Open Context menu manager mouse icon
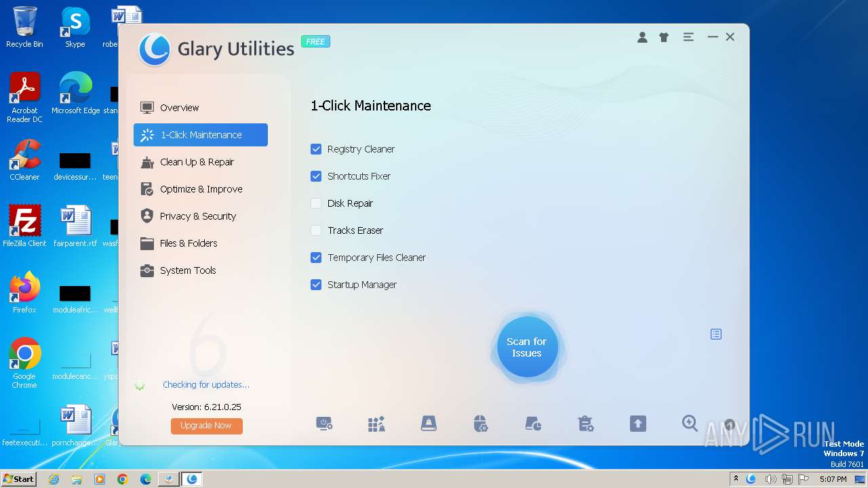Image resolution: width=868 pixels, height=488 pixels. (x=481, y=424)
